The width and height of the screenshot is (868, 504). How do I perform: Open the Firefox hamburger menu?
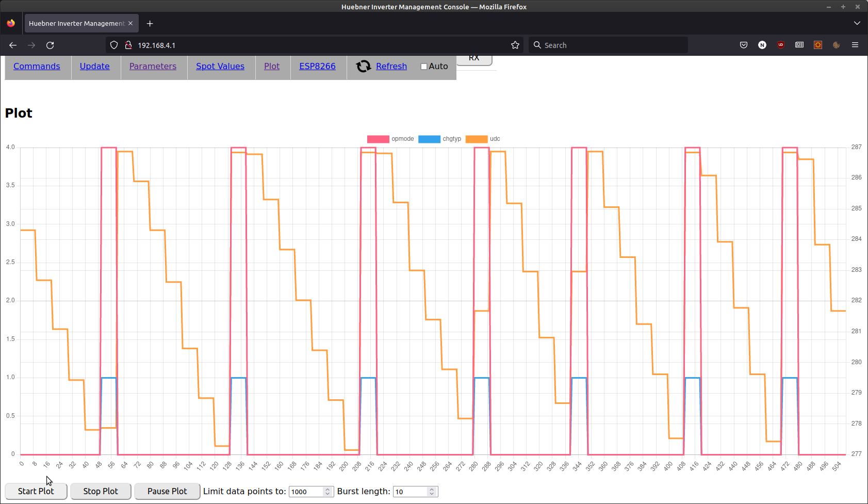[855, 45]
